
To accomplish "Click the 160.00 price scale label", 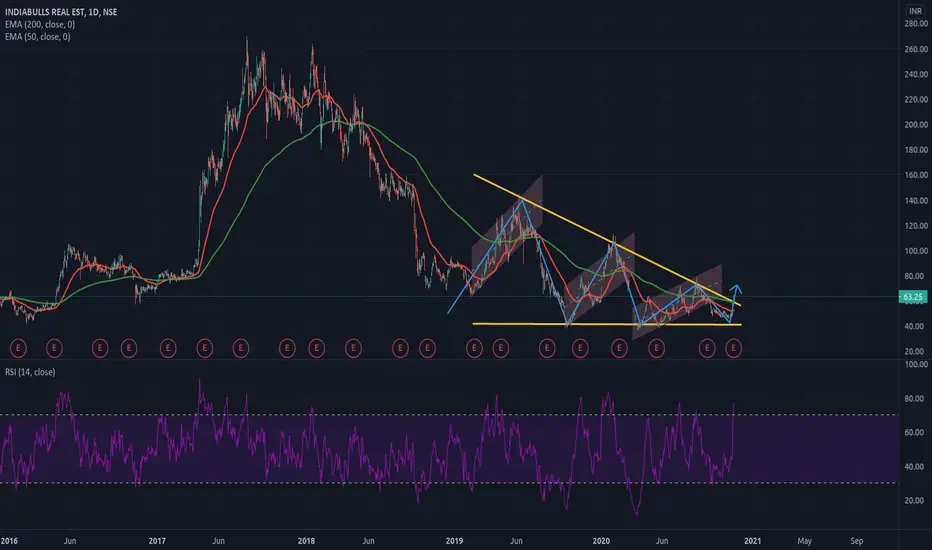I will pos(916,175).
